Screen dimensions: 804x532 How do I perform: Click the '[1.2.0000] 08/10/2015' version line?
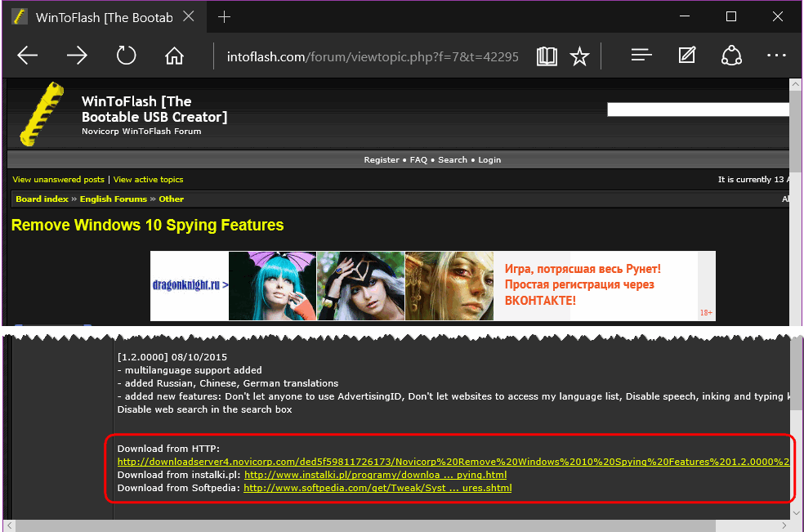(x=172, y=357)
